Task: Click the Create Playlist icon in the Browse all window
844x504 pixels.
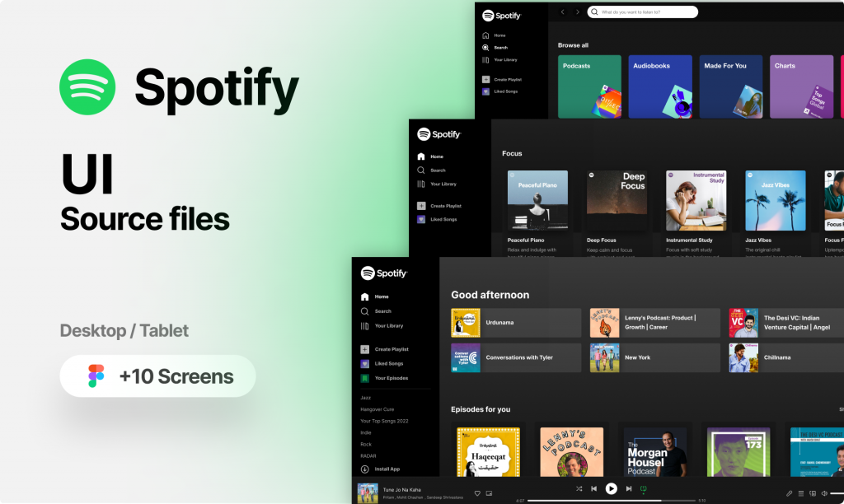Action: tap(485, 79)
